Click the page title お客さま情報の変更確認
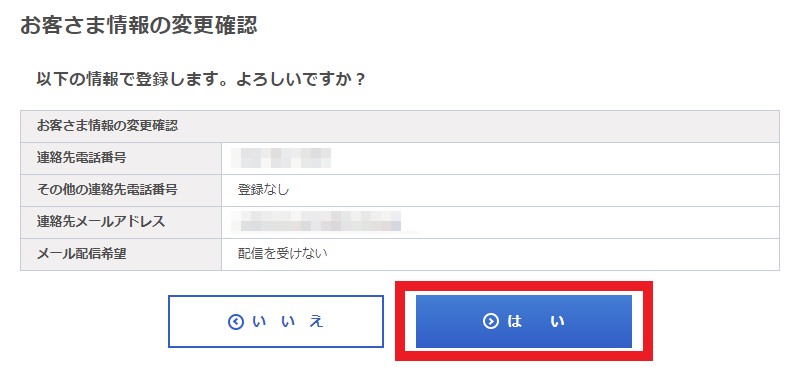The height and width of the screenshot is (370, 800). tap(138, 25)
